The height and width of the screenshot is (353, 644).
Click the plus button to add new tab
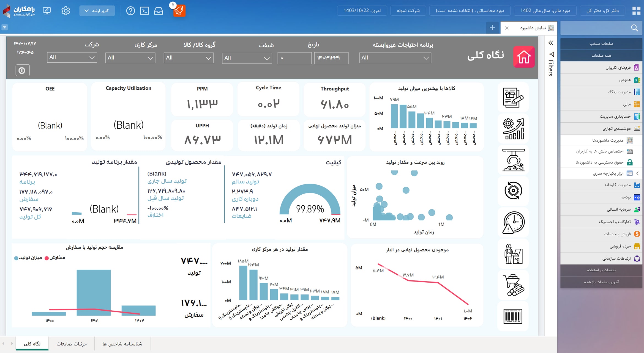[492, 28]
